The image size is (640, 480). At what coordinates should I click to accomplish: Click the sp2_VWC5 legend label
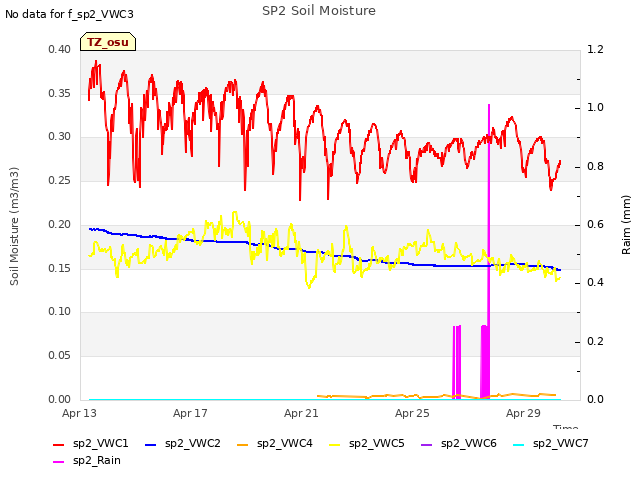pos(376,443)
